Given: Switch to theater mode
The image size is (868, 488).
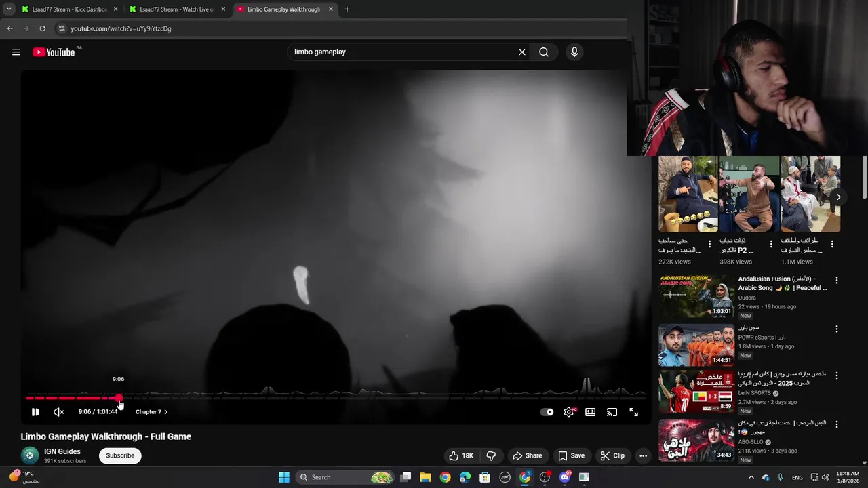Looking at the screenshot, I should pos(591,412).
